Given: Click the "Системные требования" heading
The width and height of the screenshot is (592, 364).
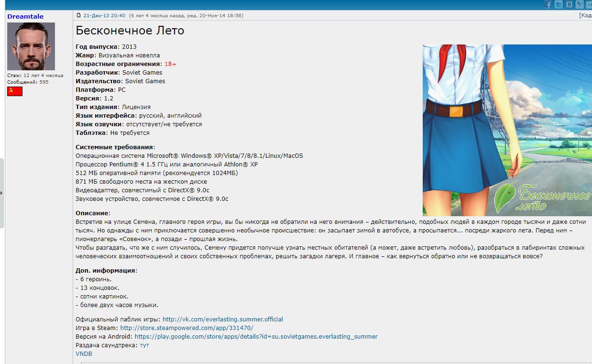Looking at the screenshot, I should click(115, 147).
